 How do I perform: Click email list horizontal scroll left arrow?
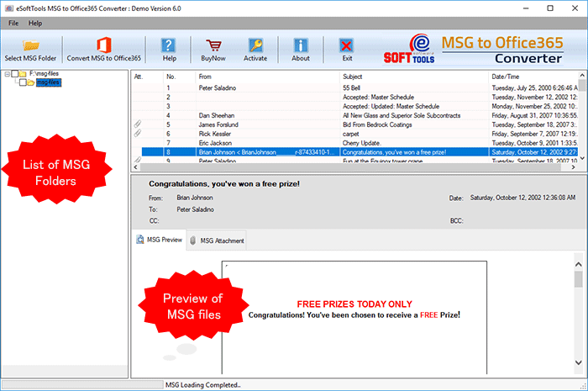coord(136,167)
